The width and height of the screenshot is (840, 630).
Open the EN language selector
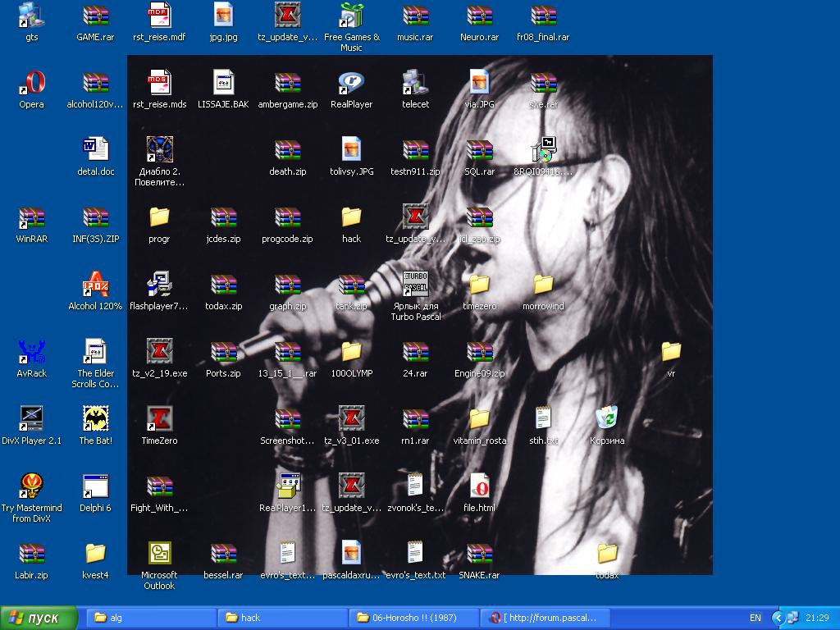tap(755, 618)
